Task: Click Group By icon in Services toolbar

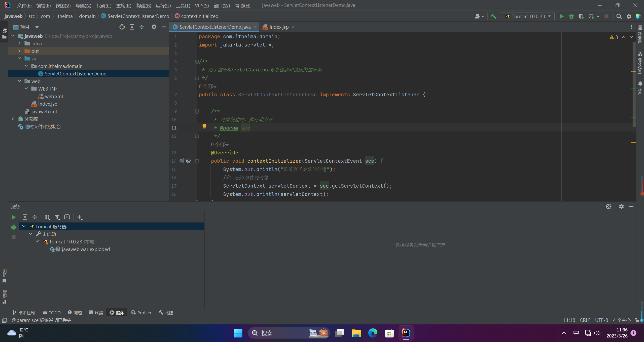Action: (x=47, y=217)
